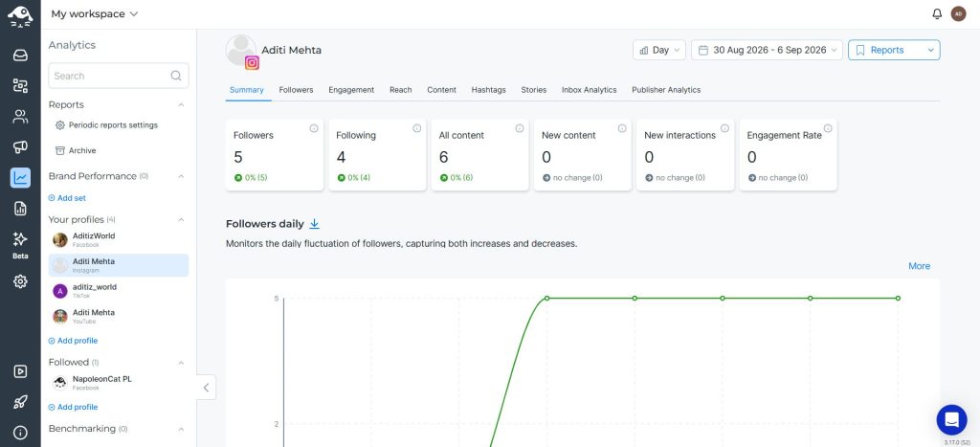Switch to the Hashtags tab
This screenshot has height=447, width=980.
(489, 90)
